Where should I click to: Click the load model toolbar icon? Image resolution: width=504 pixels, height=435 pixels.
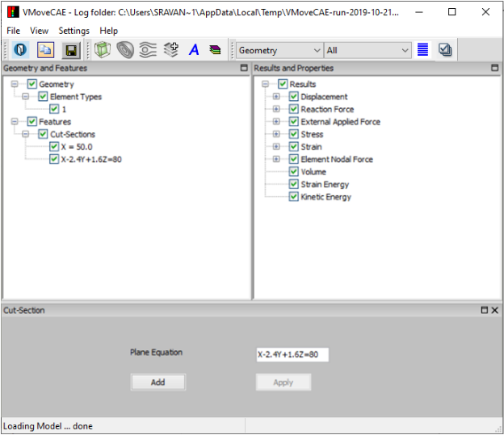tap(20, 50)
